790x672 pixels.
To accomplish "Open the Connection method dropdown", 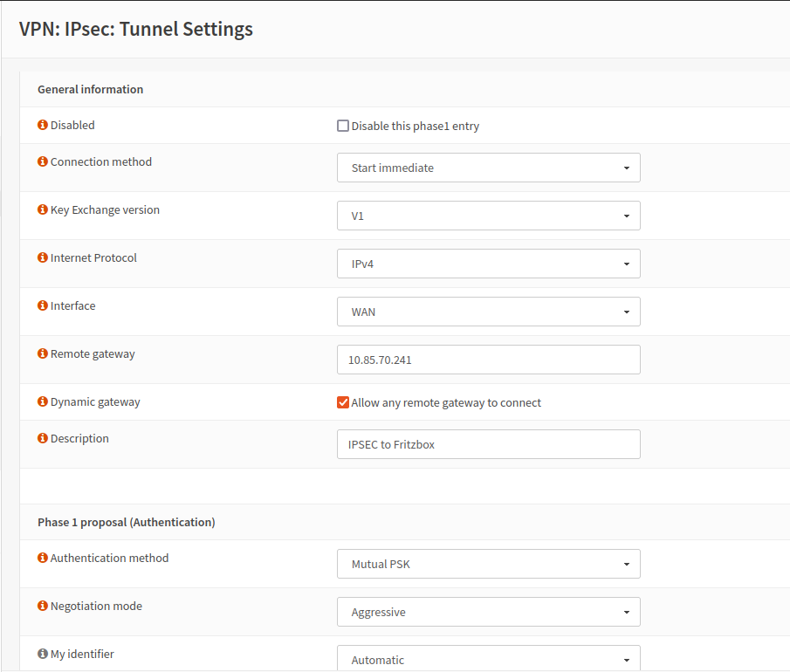I will pos(488,168).
